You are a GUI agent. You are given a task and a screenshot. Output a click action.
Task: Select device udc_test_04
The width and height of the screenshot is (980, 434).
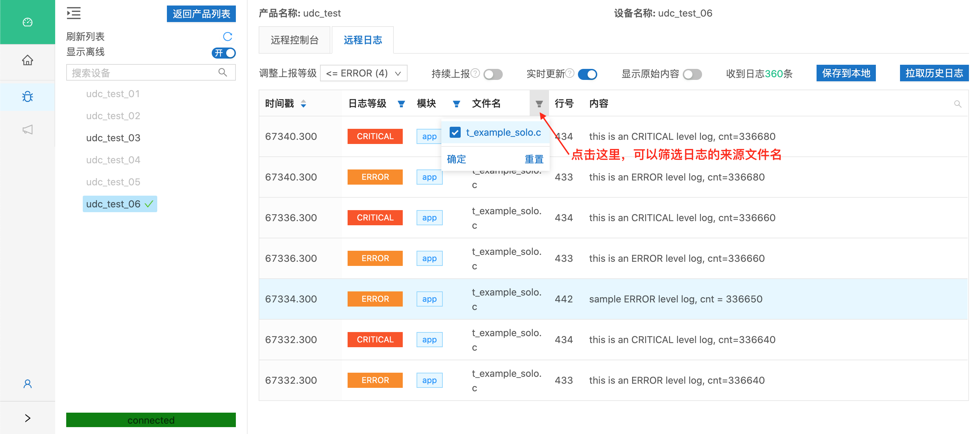pyautogui.click(x=113, y=159)
